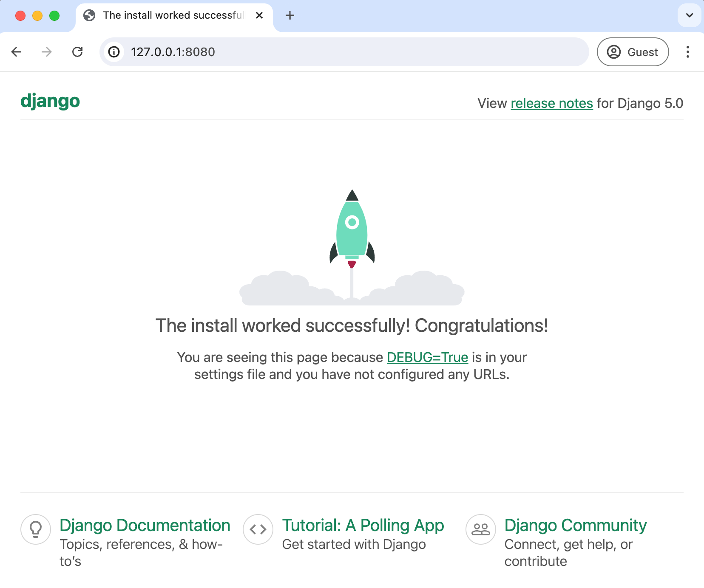Click the heading 'The install worked successfully! Congratulations!'
The height and width of the screenshot is (588, 704).
pyautogui.click(x=352, y=326)
